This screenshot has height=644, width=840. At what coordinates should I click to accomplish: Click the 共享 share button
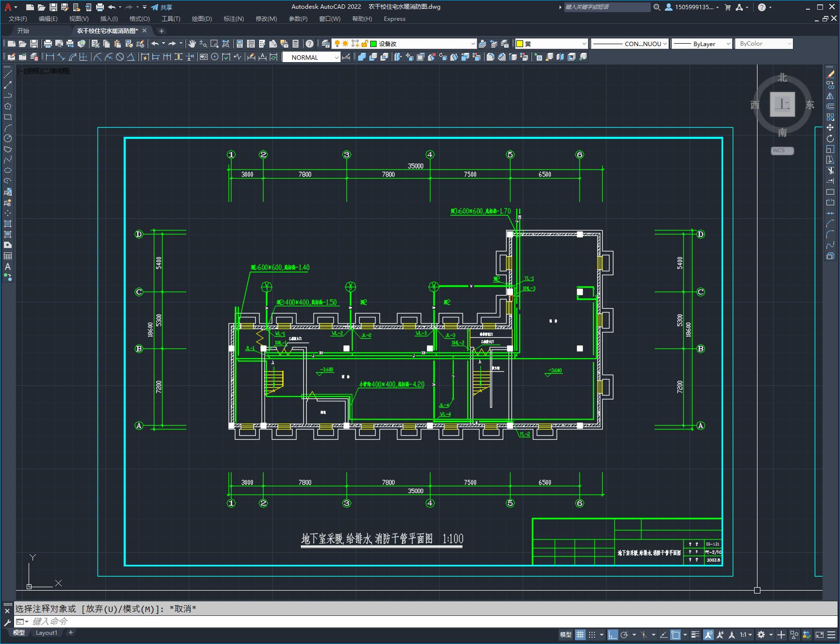pyautogui.click(x=162, y=7)
